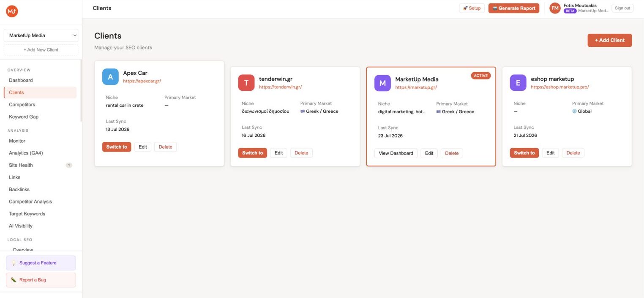Click the Sign out button
Viewport: 644px width, 298px height.
click(622, 8)
